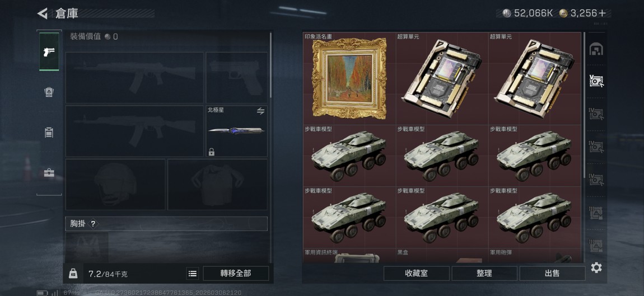
Task: Select the main stash icon atop right sidebar
Action: (x=596, y=49)
